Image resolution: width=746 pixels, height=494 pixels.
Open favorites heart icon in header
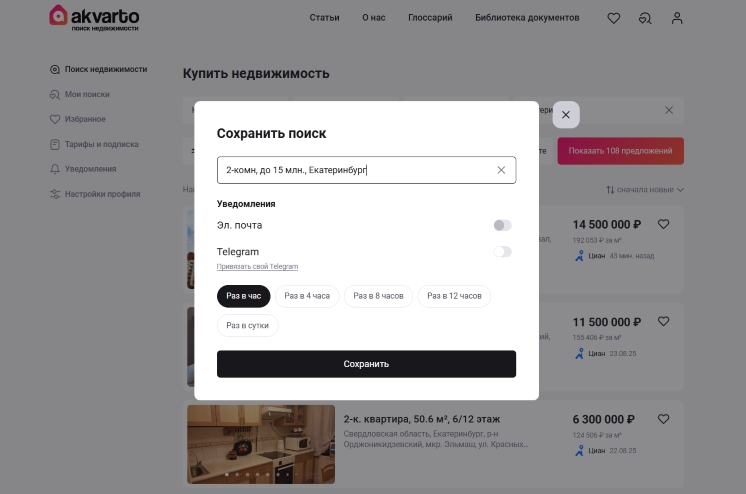point(614,18)
